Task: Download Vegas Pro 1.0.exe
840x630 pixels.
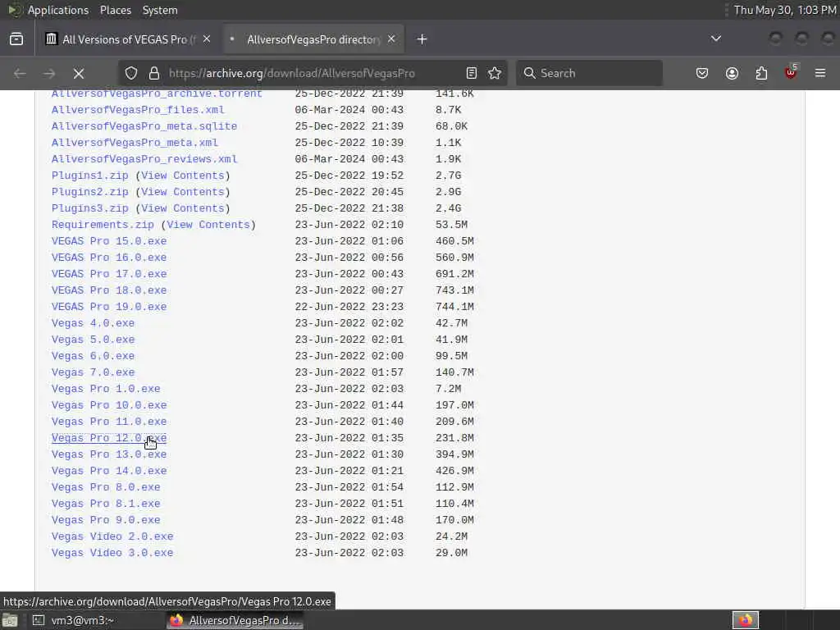Action: [x=106, y=389]
